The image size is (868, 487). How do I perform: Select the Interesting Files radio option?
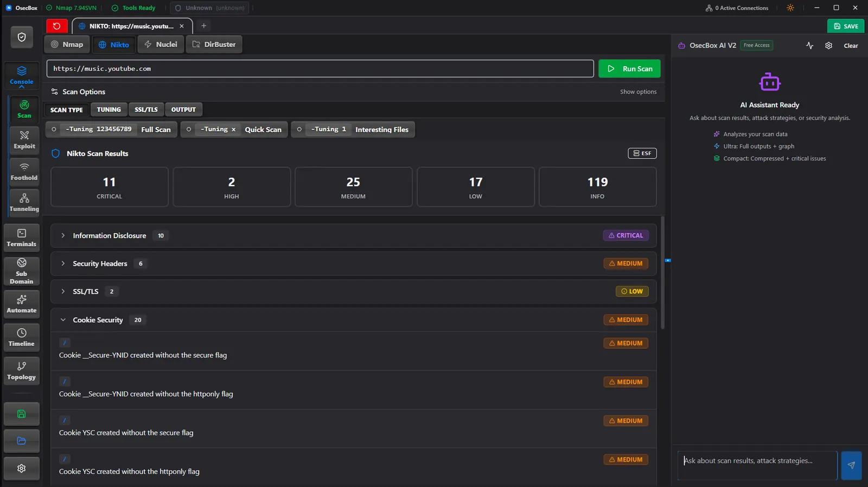coord(353,130)
